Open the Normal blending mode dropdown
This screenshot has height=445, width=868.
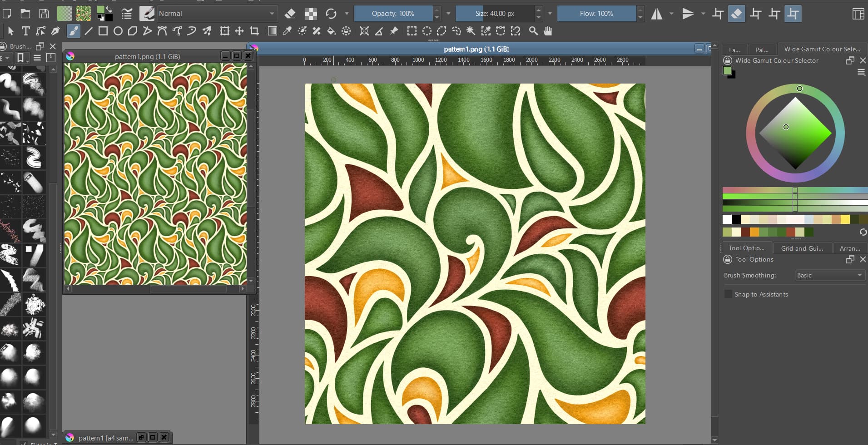coord(216,14)
